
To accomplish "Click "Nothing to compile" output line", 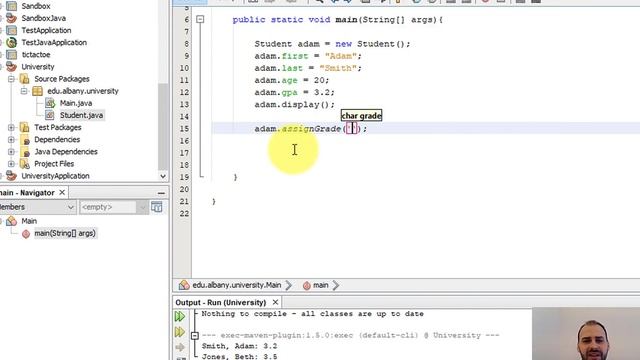I will 313,314.
